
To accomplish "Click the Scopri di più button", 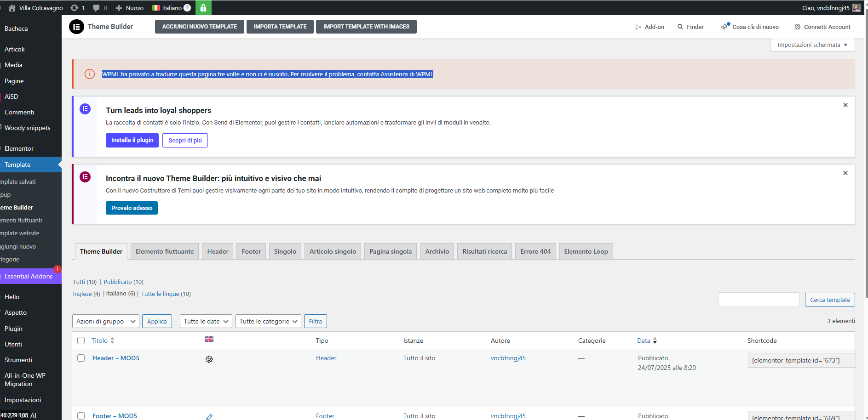I will click(x=185, y=140).
